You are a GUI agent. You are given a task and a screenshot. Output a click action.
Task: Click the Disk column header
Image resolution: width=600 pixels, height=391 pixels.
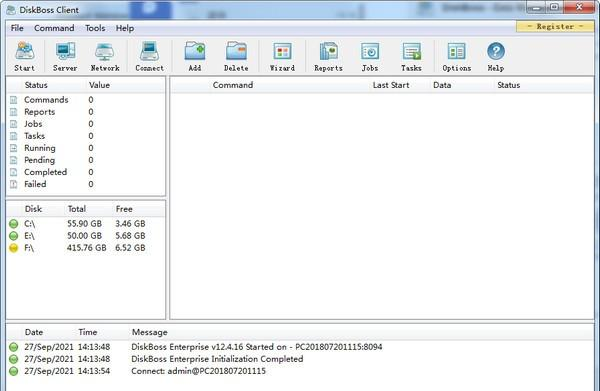33,209
